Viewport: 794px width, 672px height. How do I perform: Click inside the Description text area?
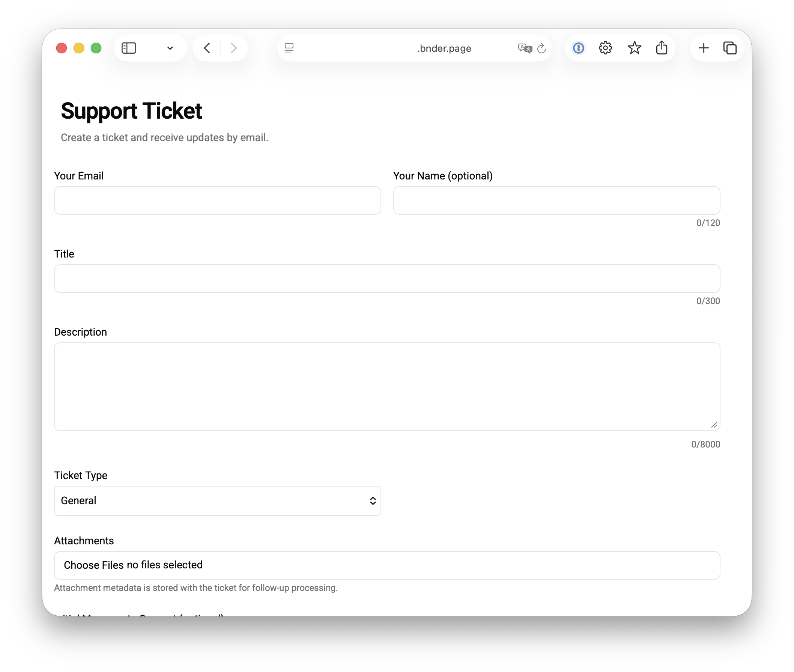387,387
